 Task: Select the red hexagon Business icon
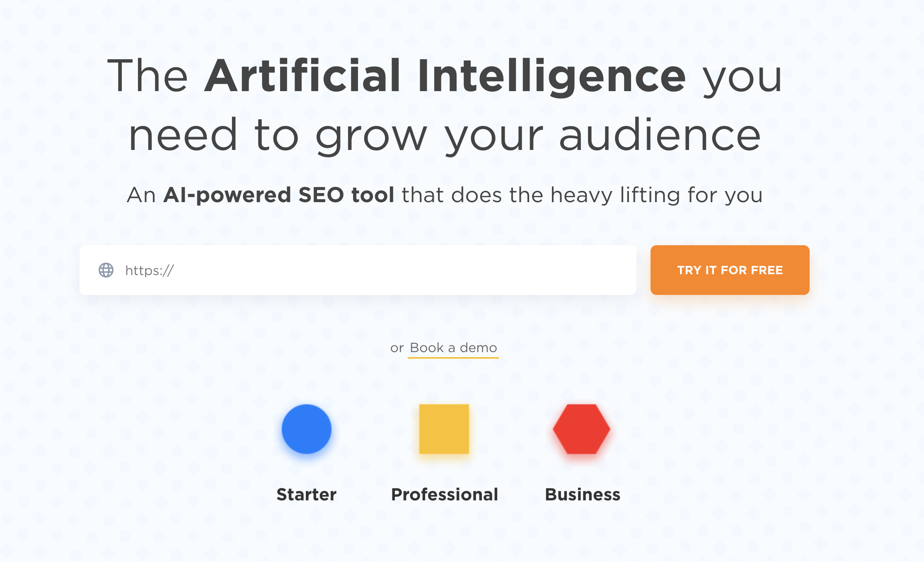click(x=582, y=429)
